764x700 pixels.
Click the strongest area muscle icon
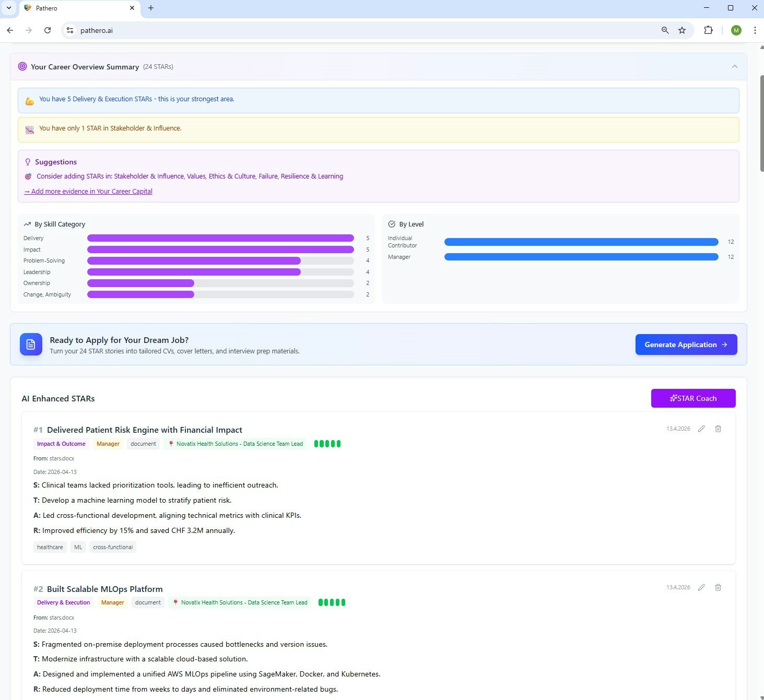click(30, 101)
